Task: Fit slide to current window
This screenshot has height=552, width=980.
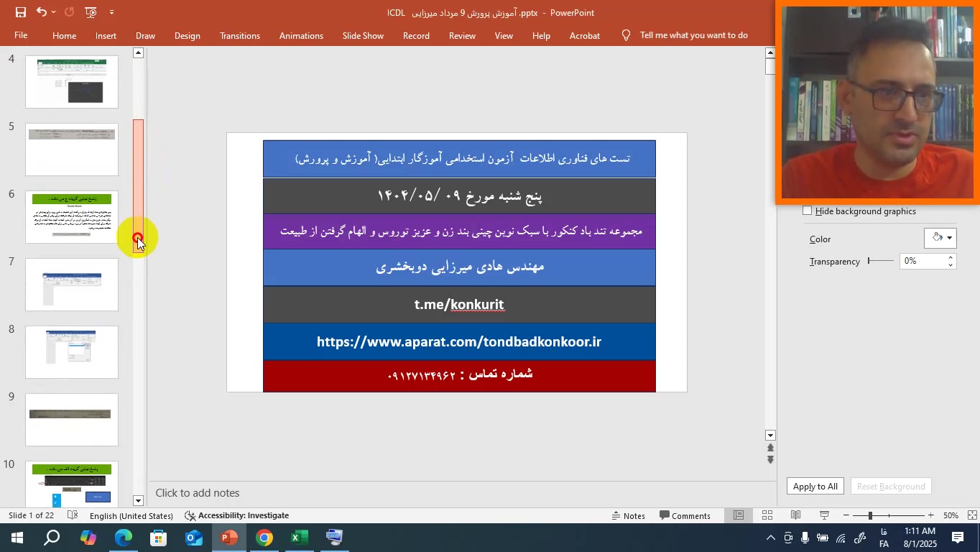Action: pyautogui.click(x=971, y=515)
